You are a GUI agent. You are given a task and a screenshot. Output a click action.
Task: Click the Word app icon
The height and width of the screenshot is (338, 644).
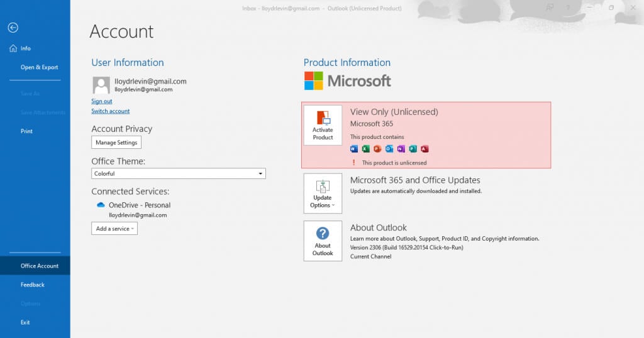[x=354, y=149]
